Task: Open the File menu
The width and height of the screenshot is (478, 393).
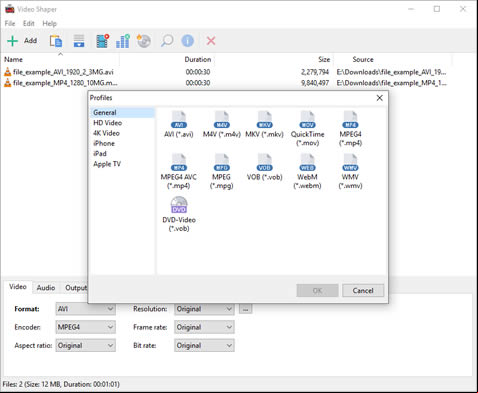Action: pyautogui.click(x=10, y=24)
